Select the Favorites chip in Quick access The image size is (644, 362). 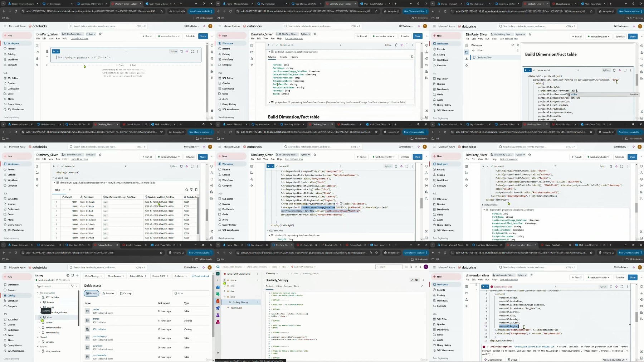pos(108,293)
